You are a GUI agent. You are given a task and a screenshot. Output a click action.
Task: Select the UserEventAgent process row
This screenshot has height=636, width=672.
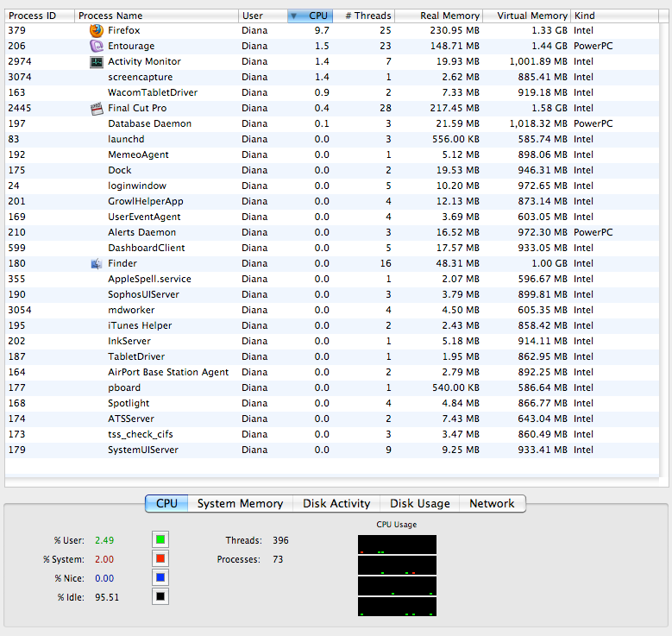(x=332, y=217)
